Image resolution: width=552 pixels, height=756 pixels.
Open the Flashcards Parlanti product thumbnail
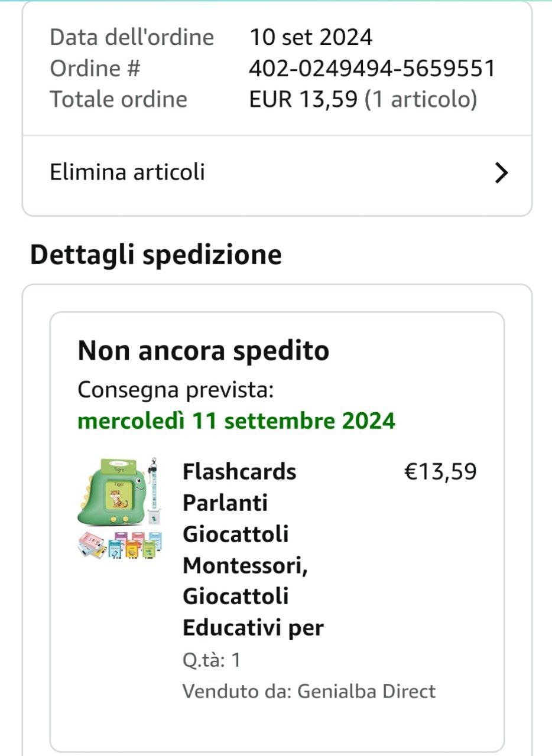[x=122, y=508]
